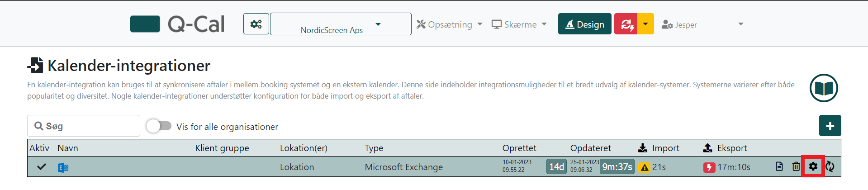
Task: Open the document log icon in row
Action: click(x=779, y=166)
